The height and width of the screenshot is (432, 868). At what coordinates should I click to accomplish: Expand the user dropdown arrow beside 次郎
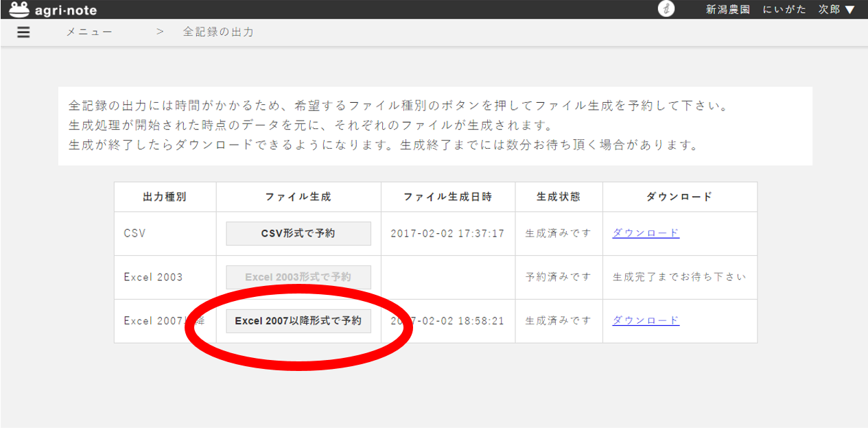click(x=849, y=10)
